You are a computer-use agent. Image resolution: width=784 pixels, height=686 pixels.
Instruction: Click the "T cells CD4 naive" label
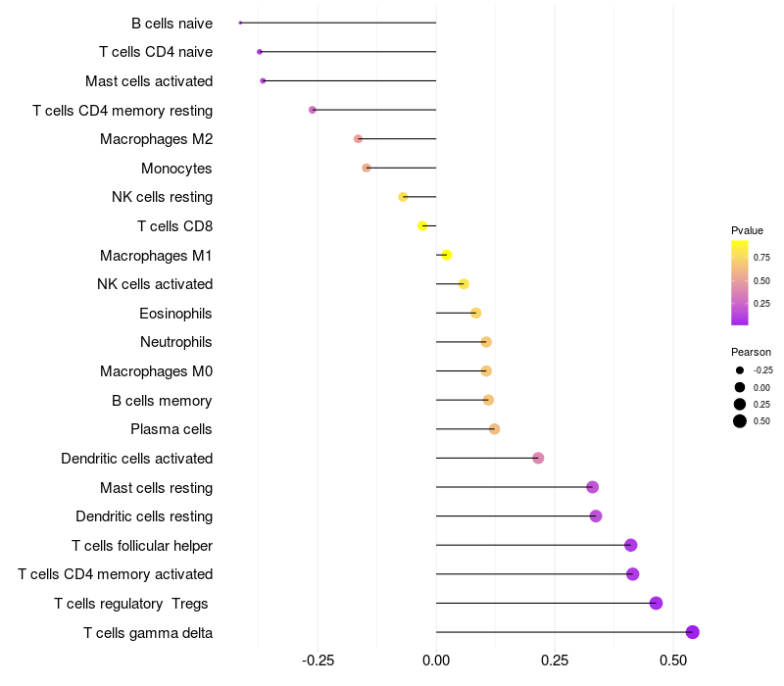point(156,52)
